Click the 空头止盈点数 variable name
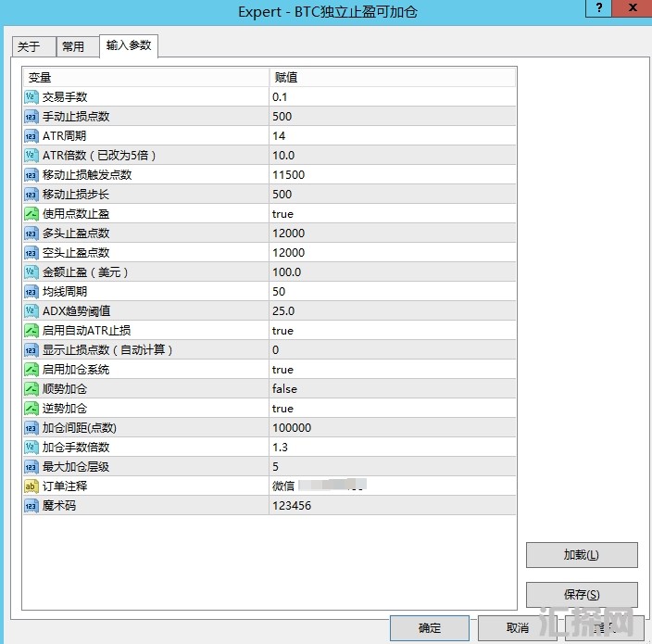The height and width of the screenshot is (644, 652). point(76,253)
